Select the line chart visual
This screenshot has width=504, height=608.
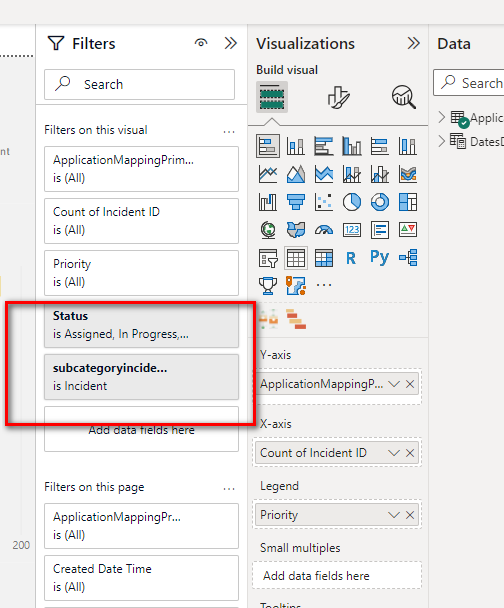(268, 174)
